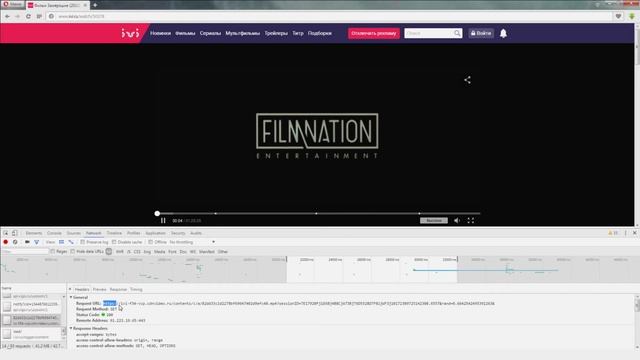
Task: Open the Opera menu button
Action: click(12, 4)
